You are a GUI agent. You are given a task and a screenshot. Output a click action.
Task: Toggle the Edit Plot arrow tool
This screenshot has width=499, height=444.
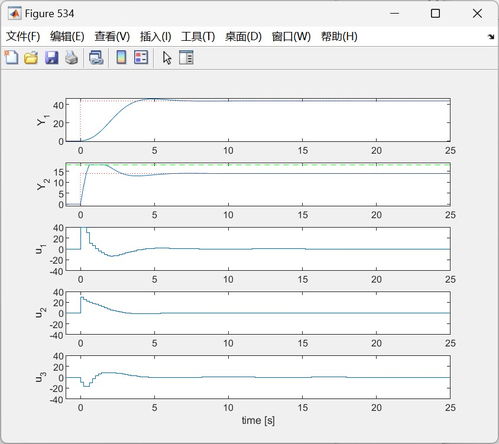pos(167,58)
